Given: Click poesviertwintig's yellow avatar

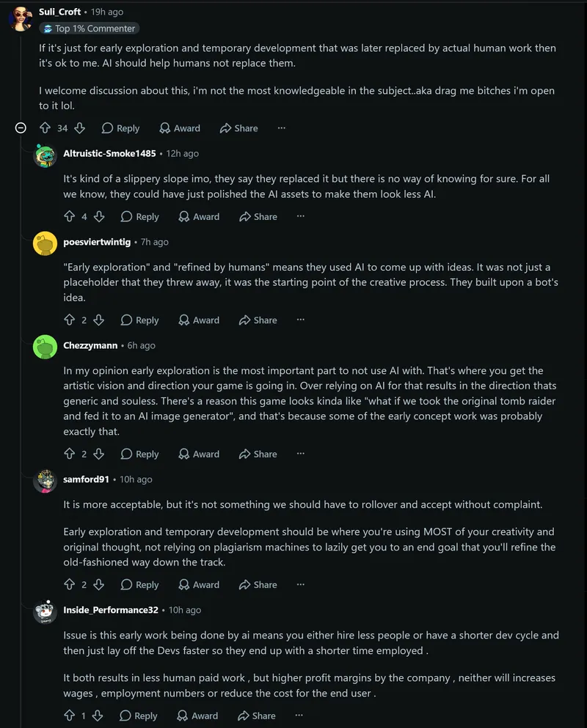Looking at the screenshot, I should 45,243.
